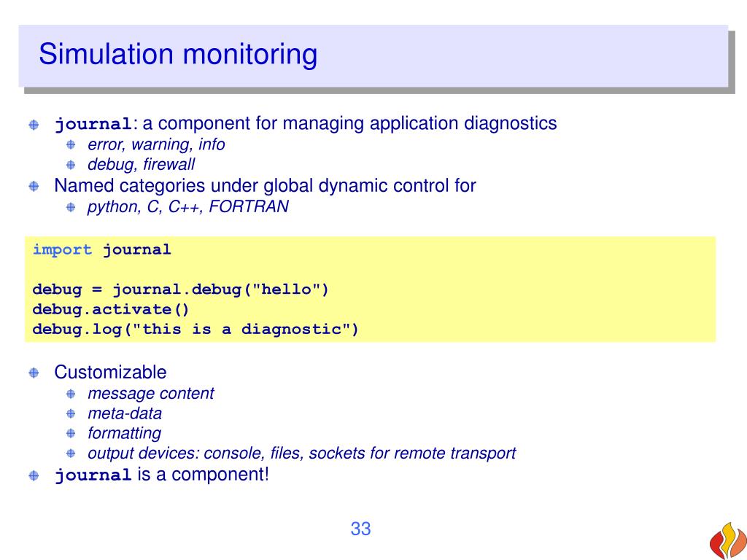Click the 'meta-data' sub-bullet

click(x=124, y=413)
